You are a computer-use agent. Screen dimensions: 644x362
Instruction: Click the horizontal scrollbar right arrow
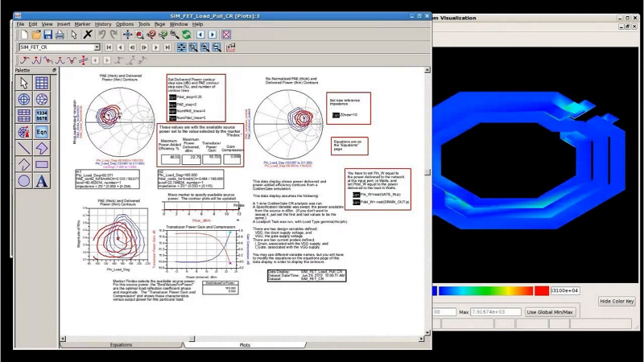(x=421, y=339)
